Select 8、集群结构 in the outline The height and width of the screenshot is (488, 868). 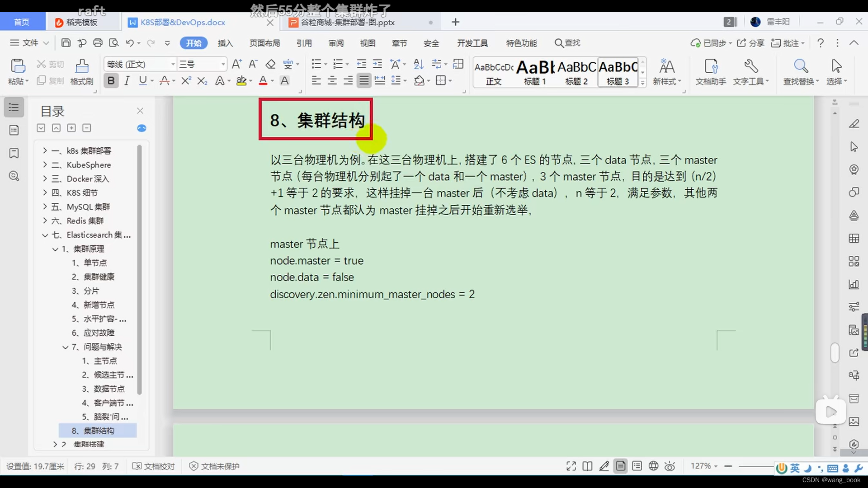97,430
